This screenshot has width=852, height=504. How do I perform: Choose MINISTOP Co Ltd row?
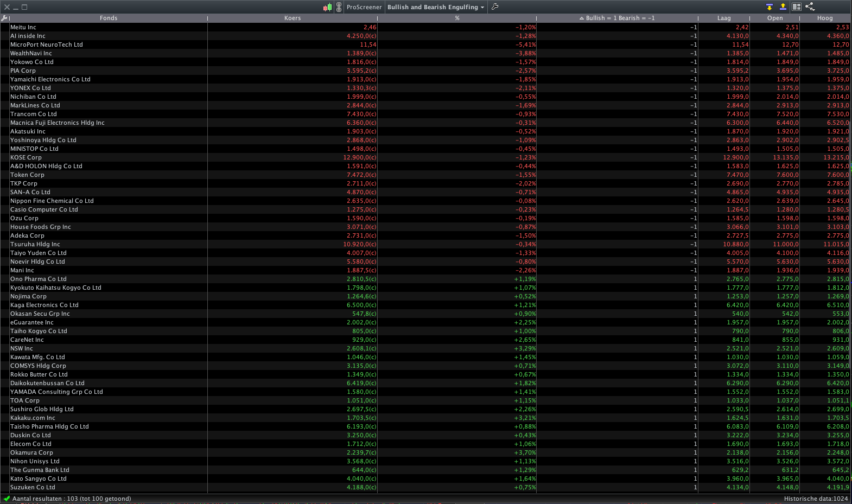[425, 149]
